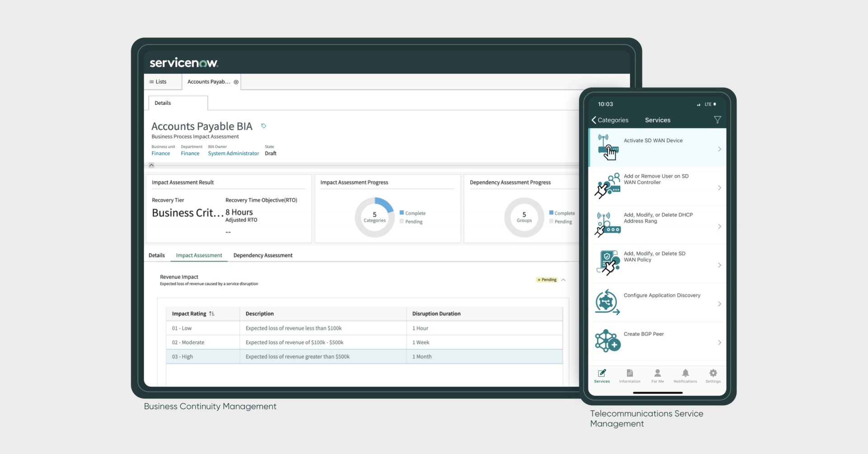Click tag icon beside Accounts Payable BIA
Screen dimensions: 868x454
coord(264,126)
